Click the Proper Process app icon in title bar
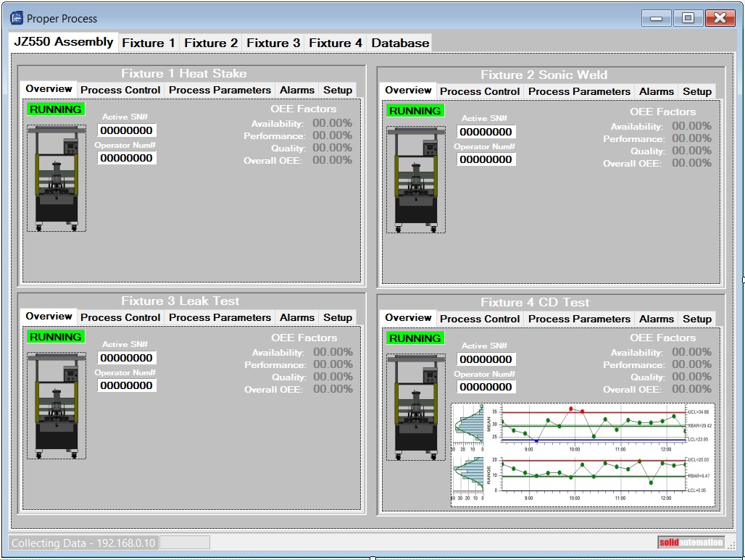 (17, 18)
